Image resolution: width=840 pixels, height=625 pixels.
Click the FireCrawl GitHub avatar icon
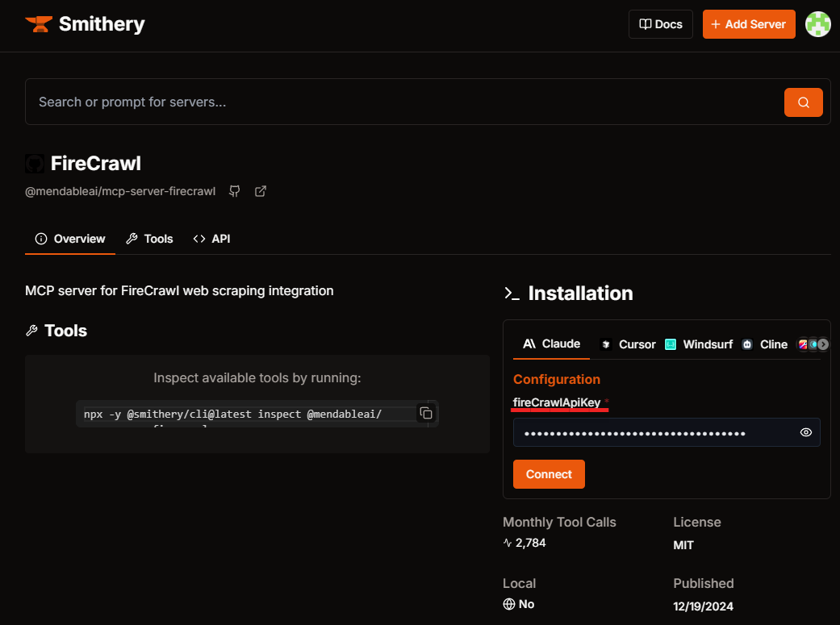pyautogui.click(x=35, y=164)
